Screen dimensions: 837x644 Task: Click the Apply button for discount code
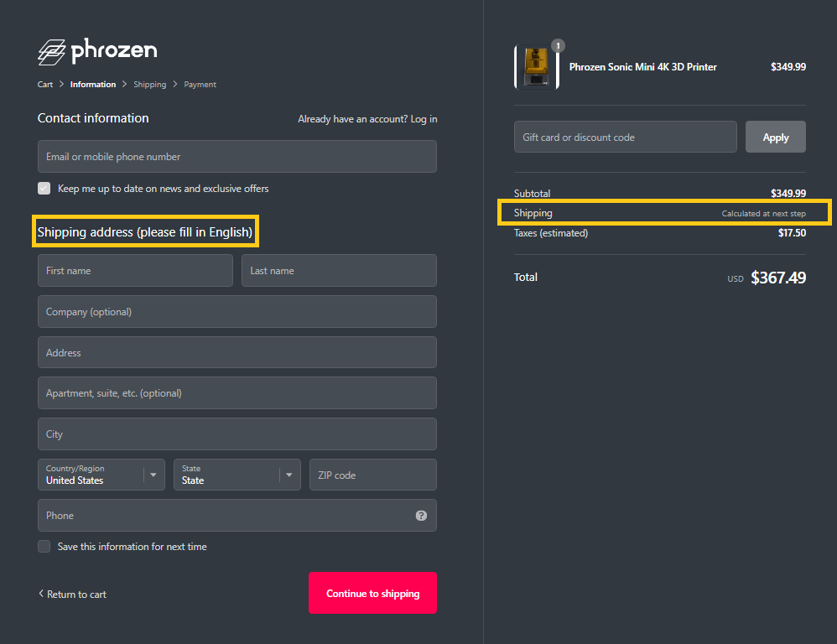[x=775, y=137]
